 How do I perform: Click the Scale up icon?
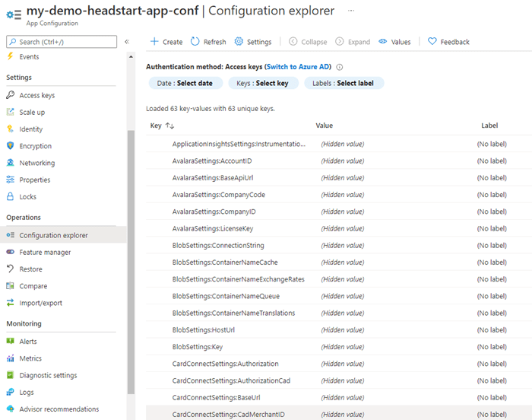10,112
